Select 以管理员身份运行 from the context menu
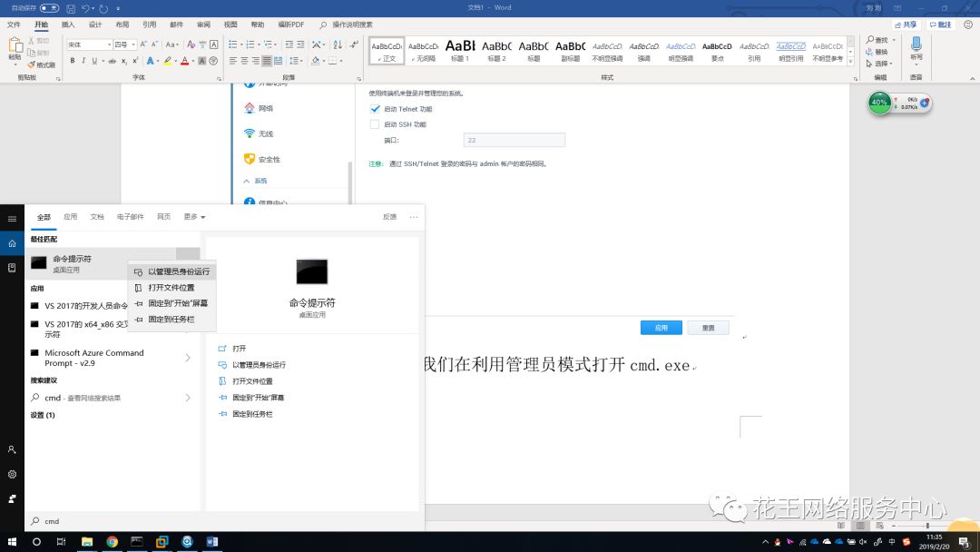The image size is (980, 552). [x=178, y=271]
